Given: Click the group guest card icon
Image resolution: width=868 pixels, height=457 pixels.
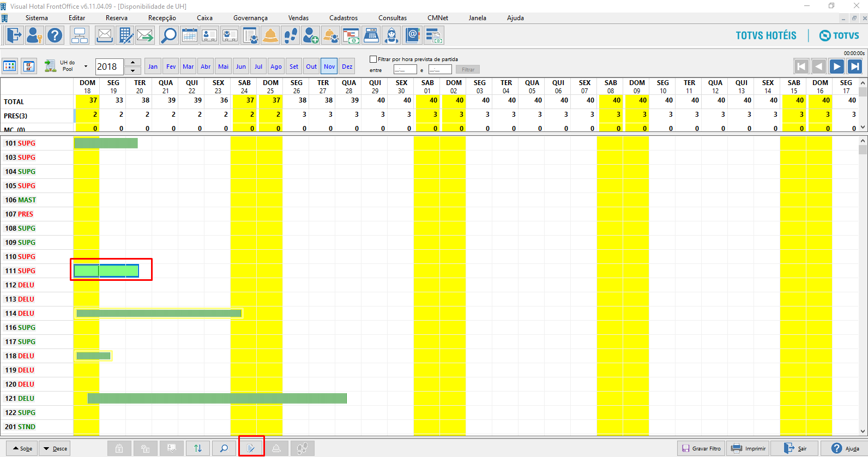Looking at the screenshot, I should (x=230, y=35).
